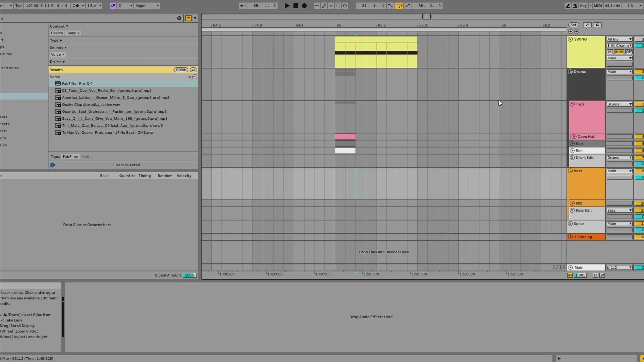Select FabFilter Pro-Q 4 in results
The height and width of the screenshot is (362, 644).
[123, 83]
